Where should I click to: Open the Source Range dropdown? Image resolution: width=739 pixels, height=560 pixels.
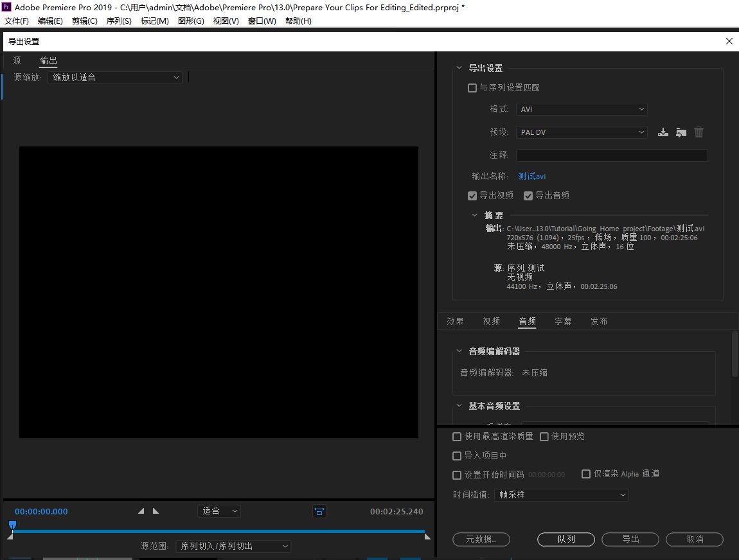(233, 547)
